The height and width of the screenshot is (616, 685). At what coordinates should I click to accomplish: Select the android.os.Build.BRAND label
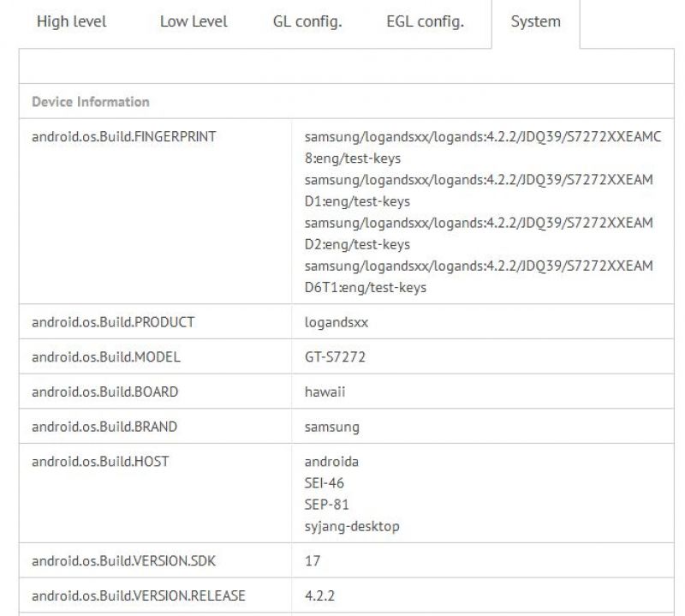tap(104, 427)
